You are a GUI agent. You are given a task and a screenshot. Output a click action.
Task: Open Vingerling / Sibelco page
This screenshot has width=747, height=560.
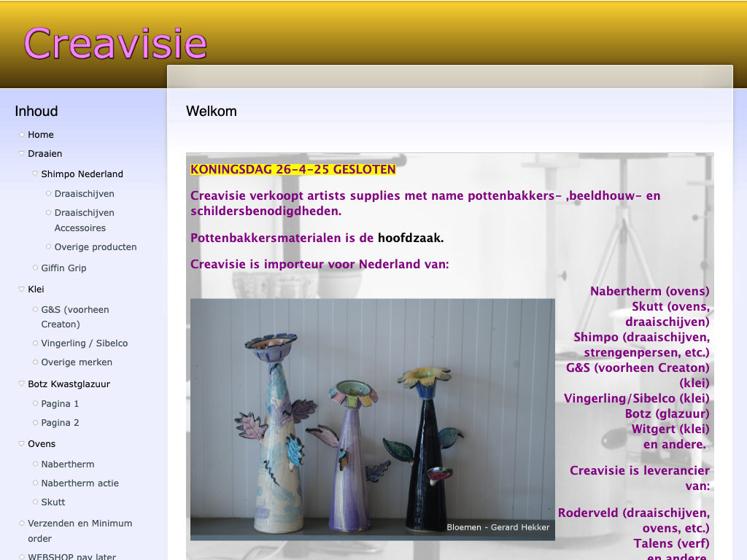coord(84,343)
